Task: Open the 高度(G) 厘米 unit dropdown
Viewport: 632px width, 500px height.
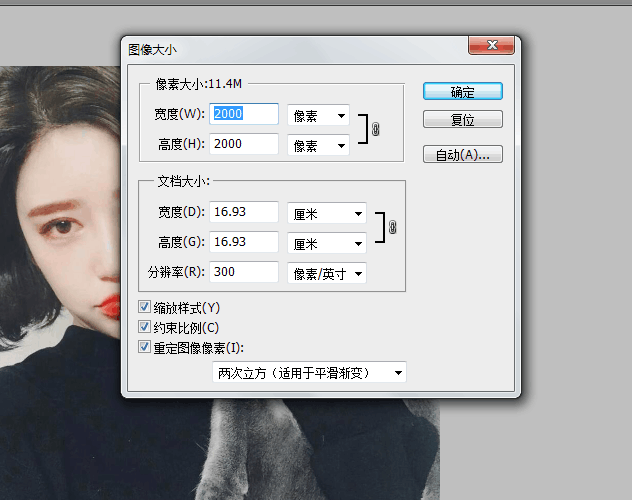Action: click(x=327, y=243)
